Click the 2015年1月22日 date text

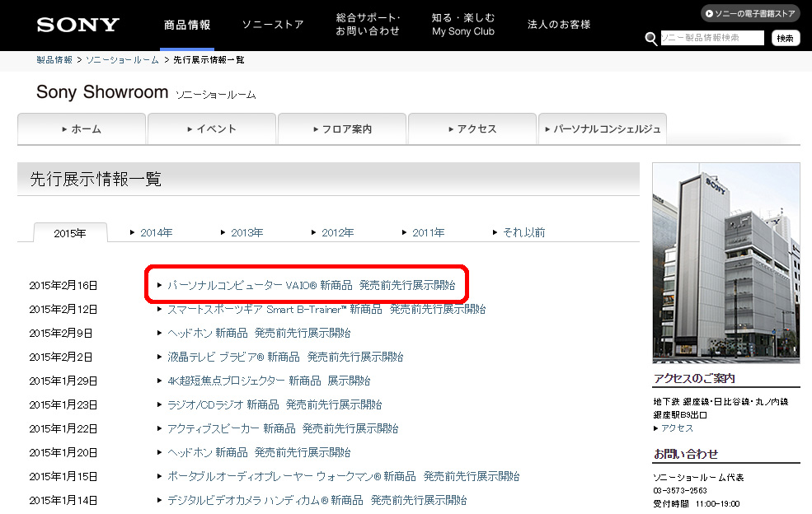click(63, 428)
